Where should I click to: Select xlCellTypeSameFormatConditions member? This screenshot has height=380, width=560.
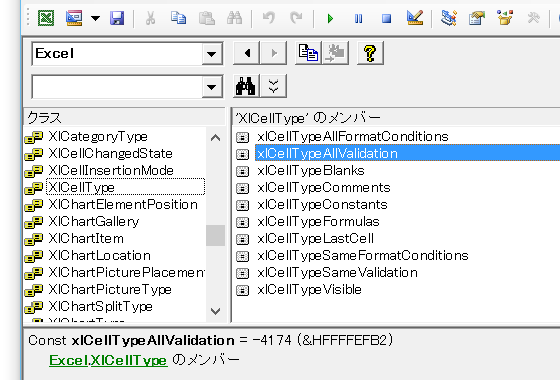(x=362, y=256)
